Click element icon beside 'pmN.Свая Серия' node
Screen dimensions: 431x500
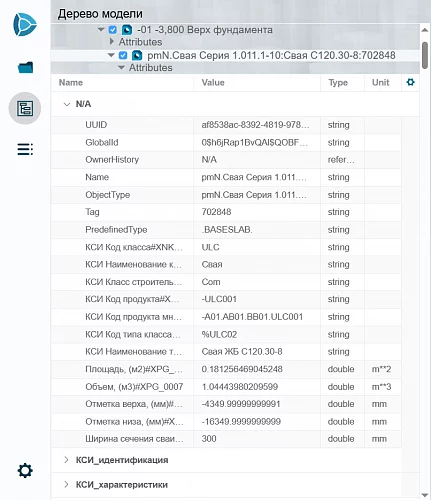pyautogui.click(x=137, y=55)
